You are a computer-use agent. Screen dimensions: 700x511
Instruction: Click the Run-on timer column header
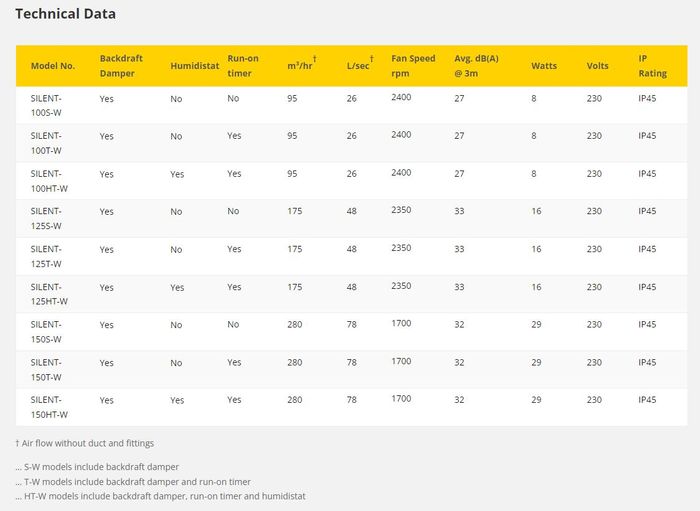point(243,66)
